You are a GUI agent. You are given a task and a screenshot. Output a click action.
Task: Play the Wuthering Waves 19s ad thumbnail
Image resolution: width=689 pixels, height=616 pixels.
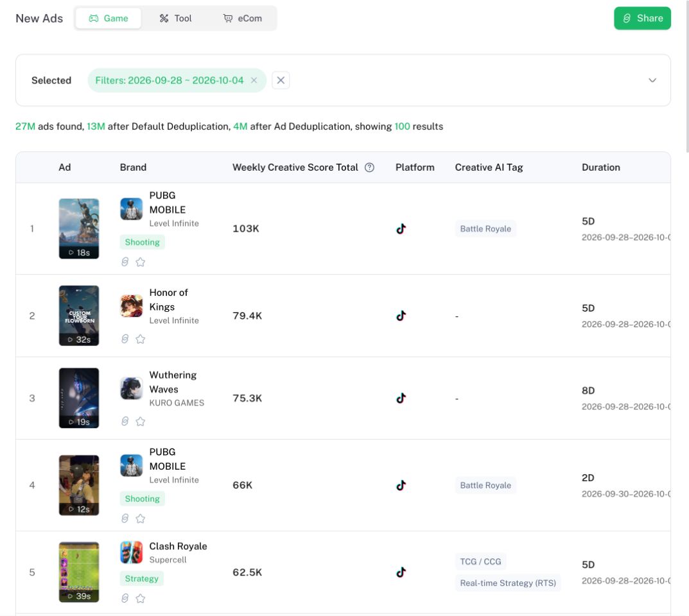point(79,398)
